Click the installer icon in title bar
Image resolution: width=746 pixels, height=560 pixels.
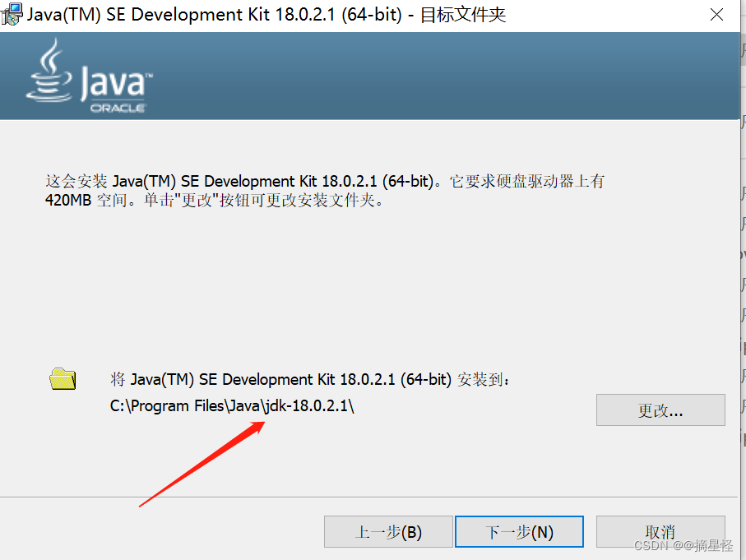[x=12, y=14]
